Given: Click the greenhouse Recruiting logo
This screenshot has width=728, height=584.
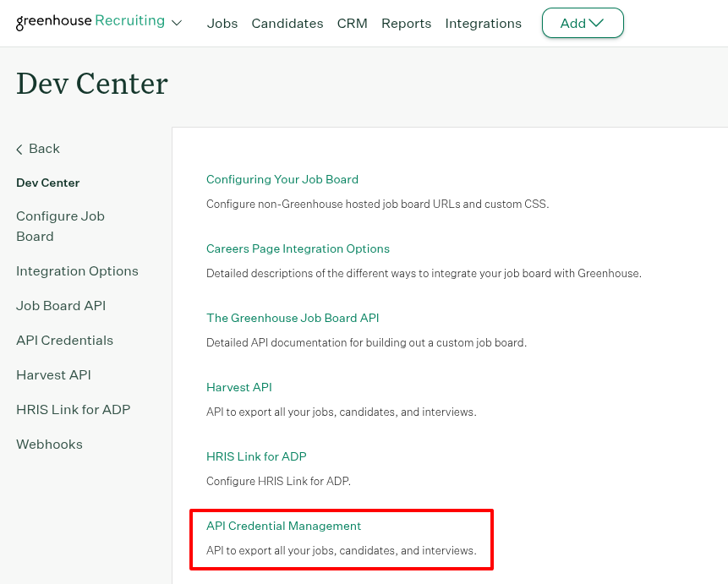Looking at the screenshot, I should 90,22.
